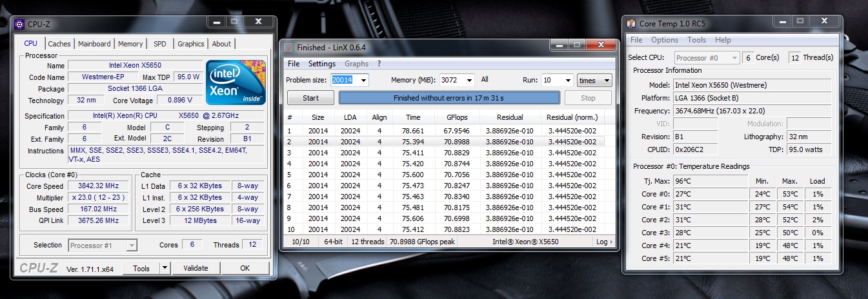Click the Problem size field showing 20014
Screen dimensions: 868x299
click(343, 80)
